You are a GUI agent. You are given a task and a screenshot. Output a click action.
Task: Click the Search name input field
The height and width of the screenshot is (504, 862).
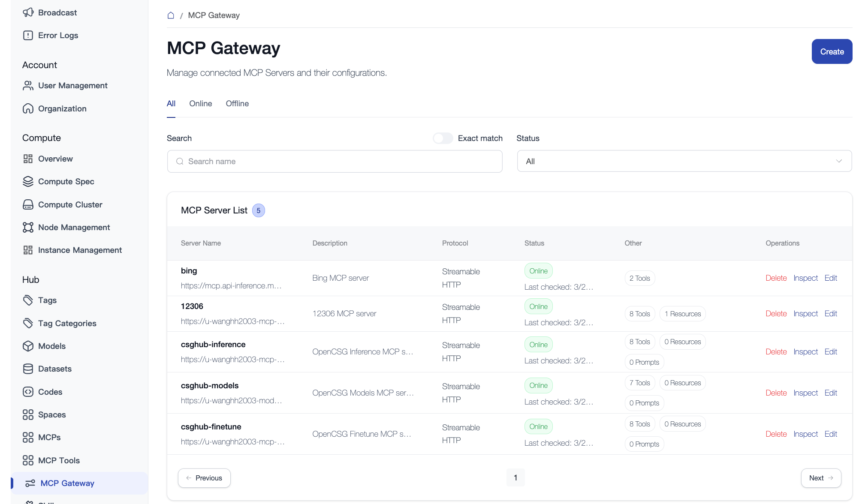335,161
